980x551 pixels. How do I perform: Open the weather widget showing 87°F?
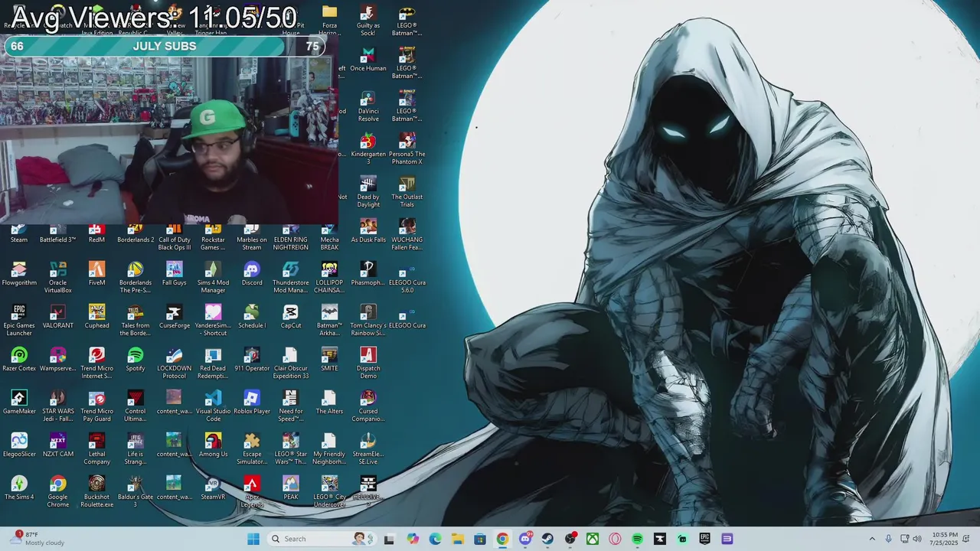tap(37, 539)
